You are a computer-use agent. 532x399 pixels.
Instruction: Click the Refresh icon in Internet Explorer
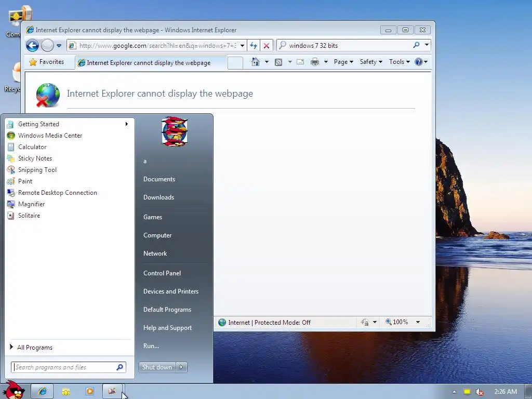coord(254,46)
